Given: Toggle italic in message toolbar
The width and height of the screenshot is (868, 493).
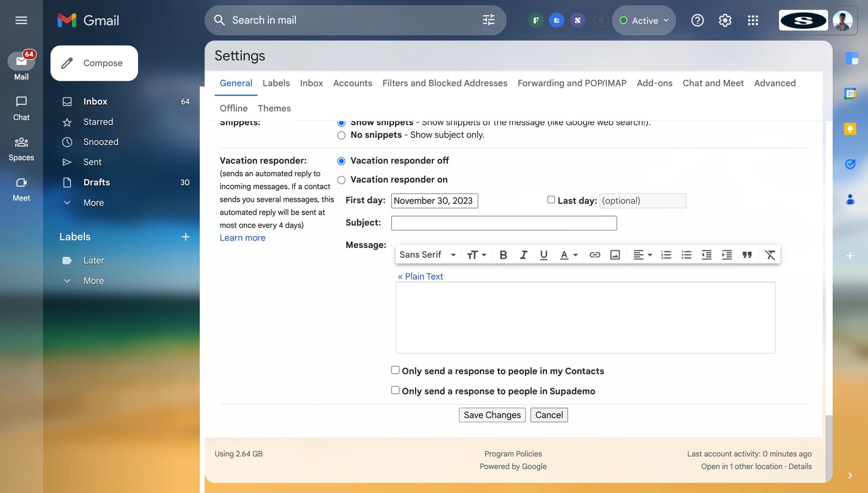Looking at the screenshot, I should [x=523, y=255].
